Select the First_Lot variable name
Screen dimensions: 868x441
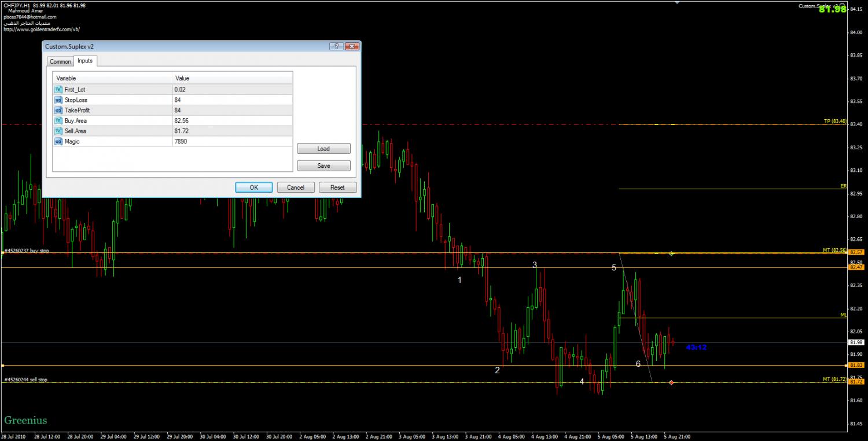click(x=75, y=90)
